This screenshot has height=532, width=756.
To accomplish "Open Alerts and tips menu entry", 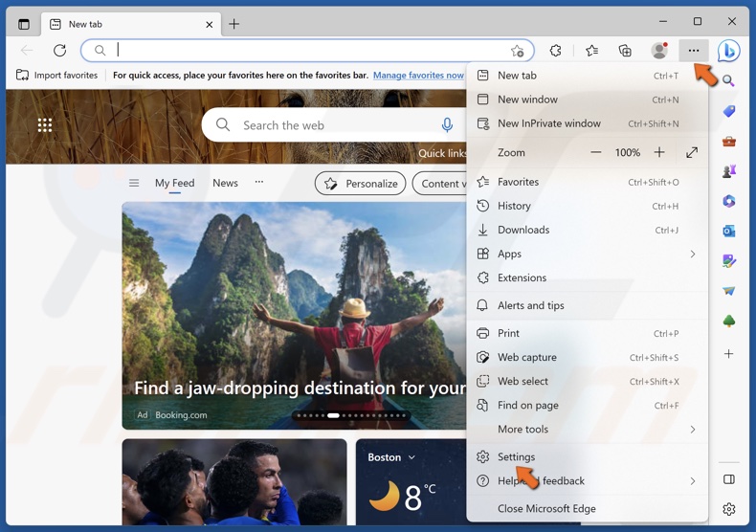I will [x=588, y=305].
